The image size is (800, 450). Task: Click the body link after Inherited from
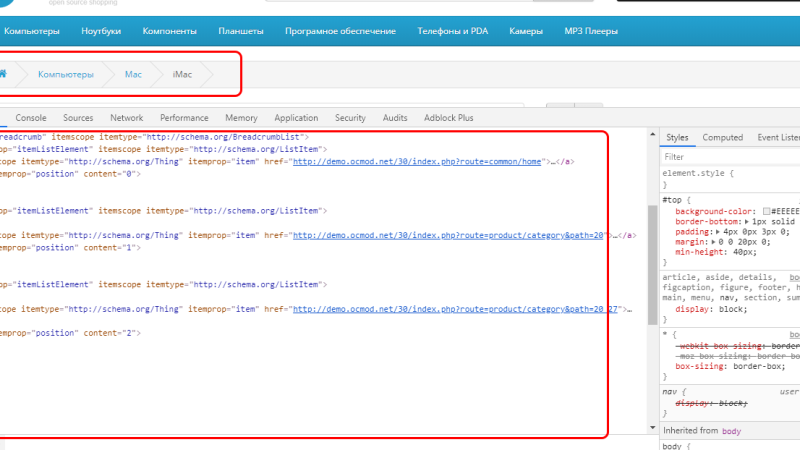731,431
